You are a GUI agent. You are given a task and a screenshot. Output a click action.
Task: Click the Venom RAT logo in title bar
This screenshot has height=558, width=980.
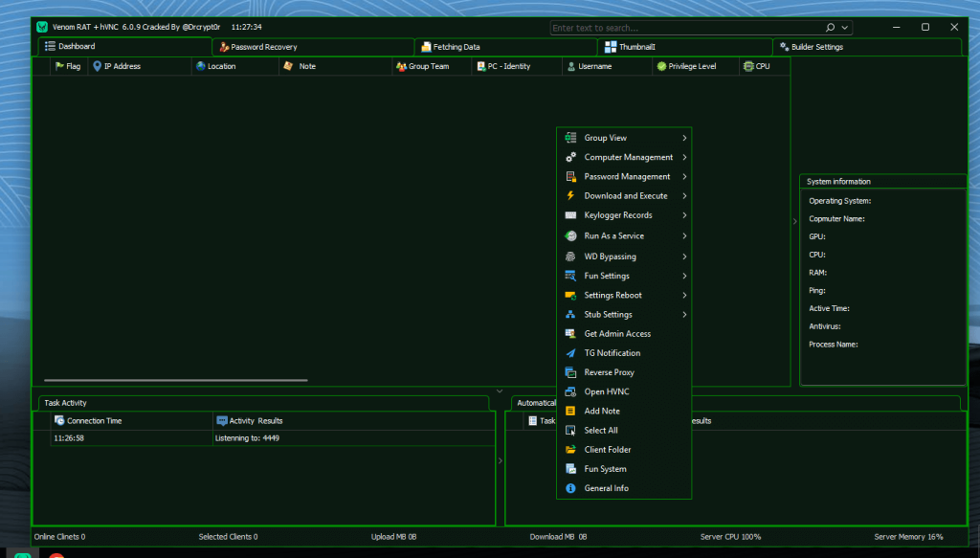pos(41,26)
